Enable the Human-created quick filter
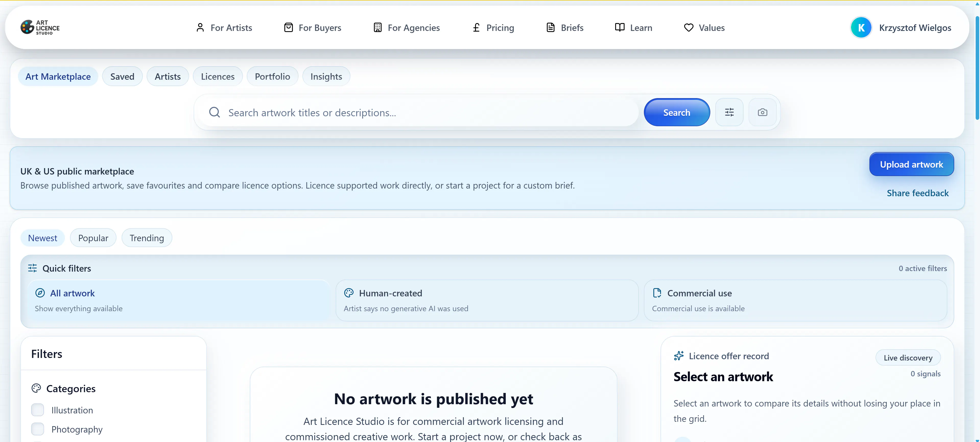980x442 pixels. (x=487, y=300)
